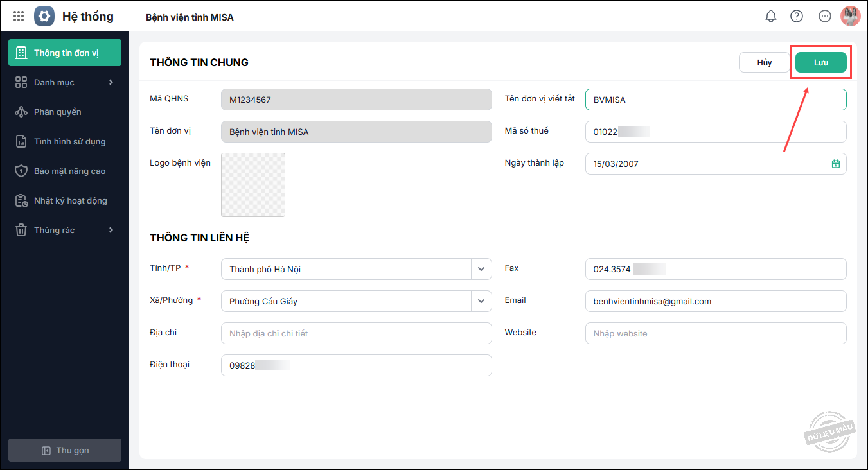Click the Logo bệnh viện upload box
The height and width of the screenshot is (470, 868).
pyautogui.click(x=253, y=185)
